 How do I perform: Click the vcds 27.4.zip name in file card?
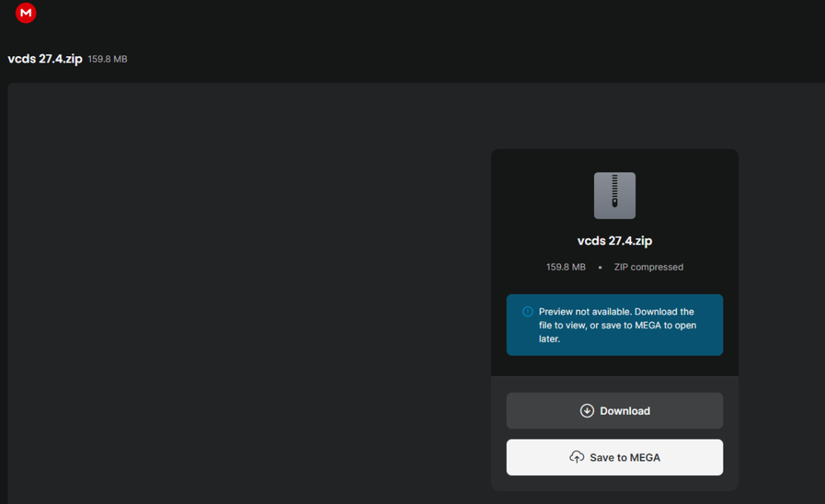coord(615,241)
